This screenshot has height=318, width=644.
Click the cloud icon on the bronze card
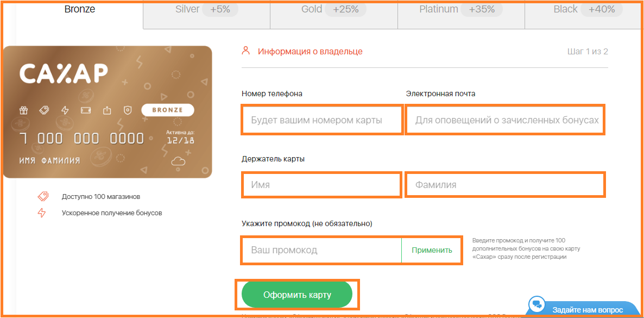click(x=178, y=161)
